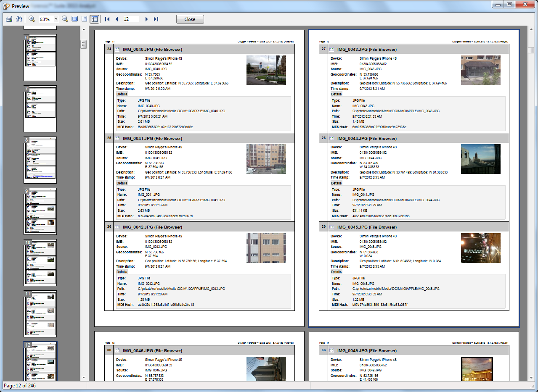Click the main preview scroll-up arrow
Image resolution: width=538 pixels, height=392 pixels.
click(x=531, y=30)
